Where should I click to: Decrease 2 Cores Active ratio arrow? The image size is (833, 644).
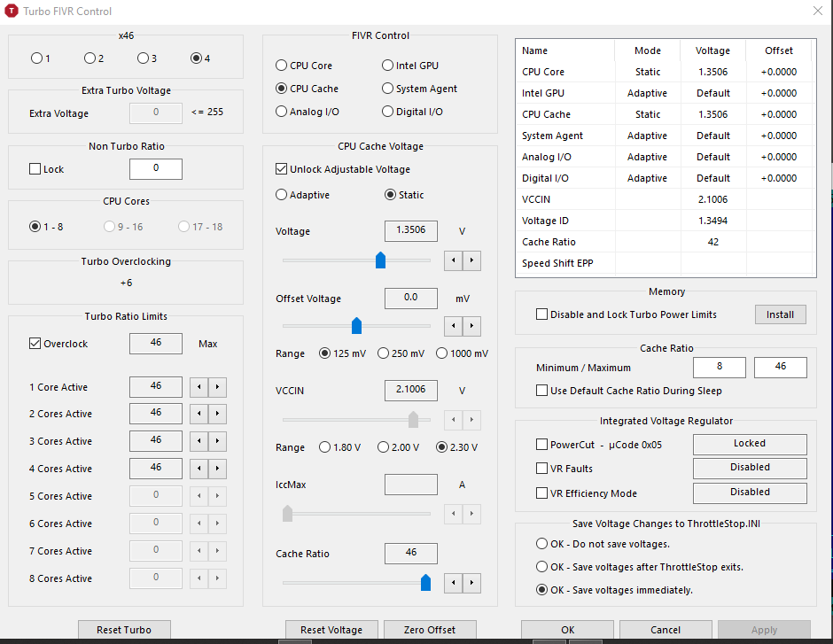tap(199, 414)
